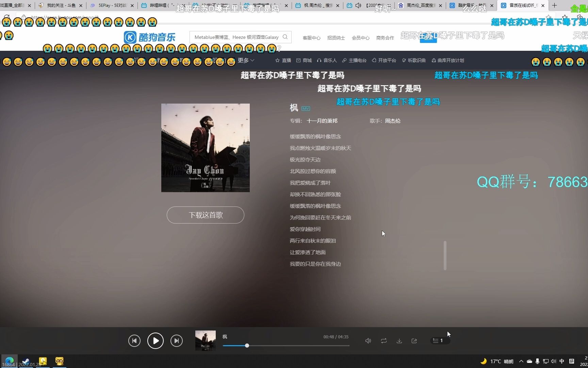
Task: Skip to the next track
Action: pos(177,341)
